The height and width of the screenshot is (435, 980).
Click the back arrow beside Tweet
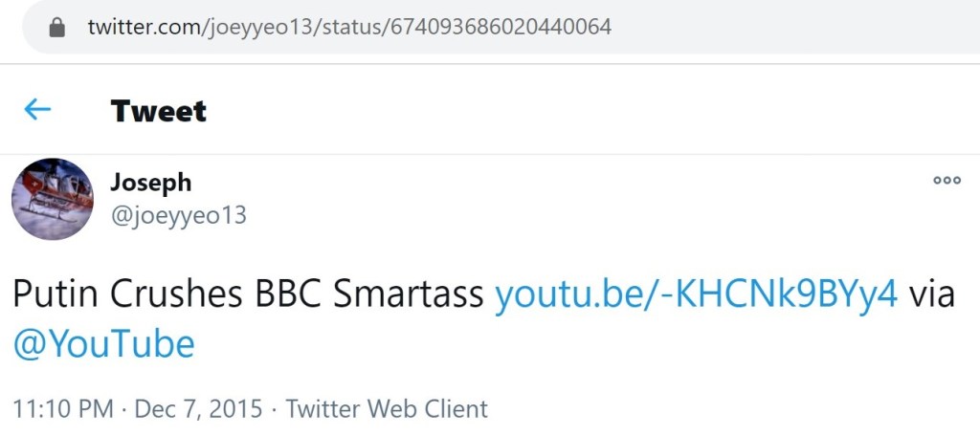click(x=37, y=110)
